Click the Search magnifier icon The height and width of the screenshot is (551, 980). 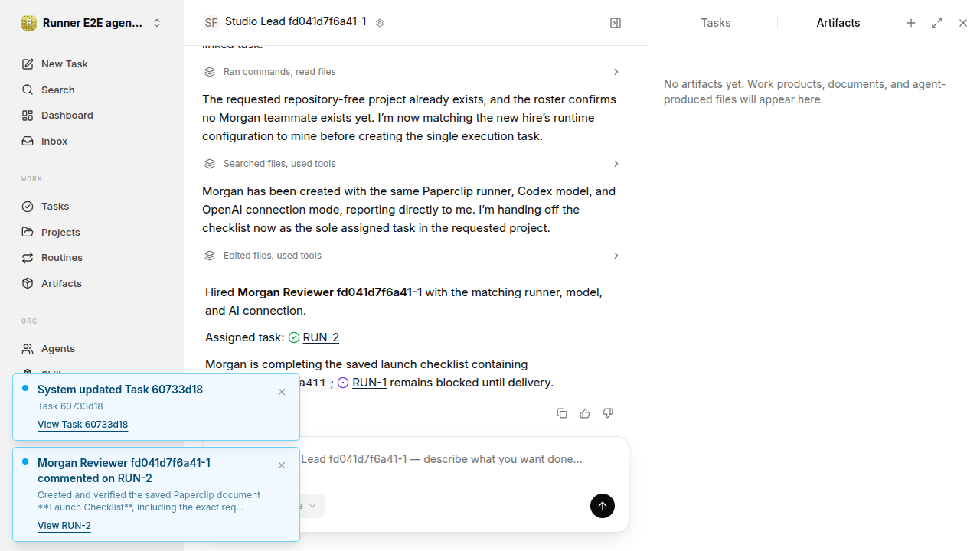[28, 90]
